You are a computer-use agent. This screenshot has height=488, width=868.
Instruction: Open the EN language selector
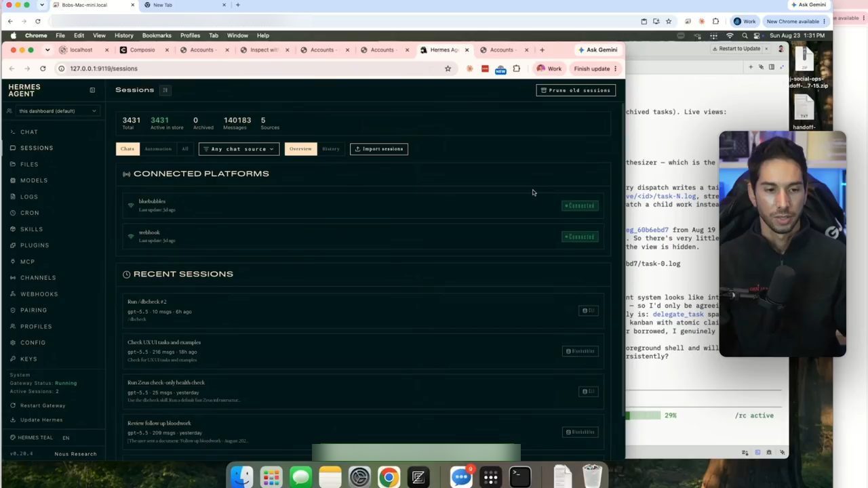[66, 438]
